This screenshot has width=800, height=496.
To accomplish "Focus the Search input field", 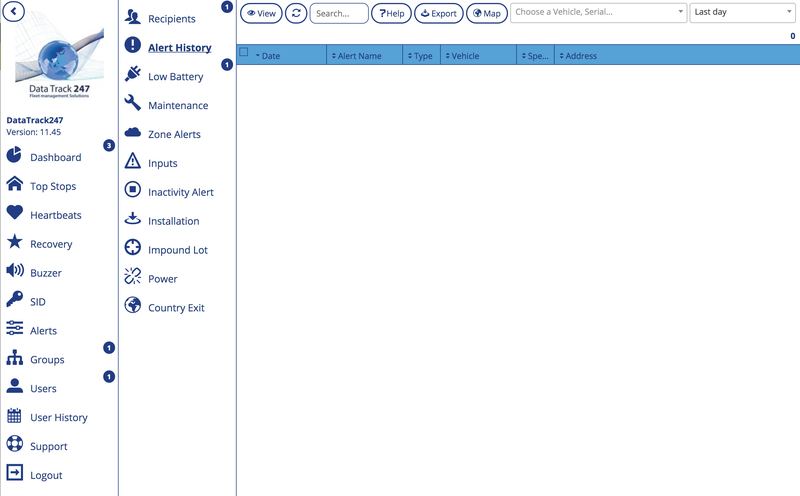I will click(x=339, y=13).
